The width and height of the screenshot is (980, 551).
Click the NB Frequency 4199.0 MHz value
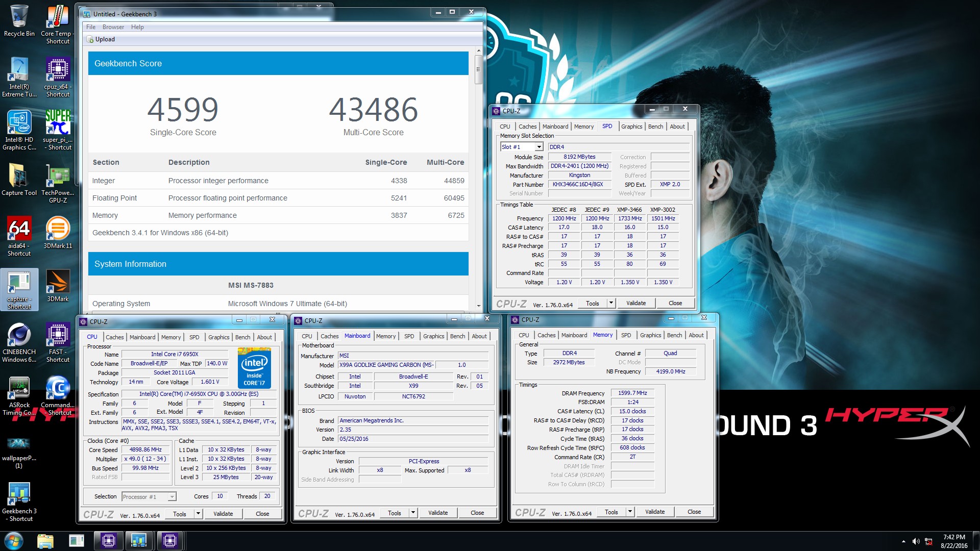point(670,371)
